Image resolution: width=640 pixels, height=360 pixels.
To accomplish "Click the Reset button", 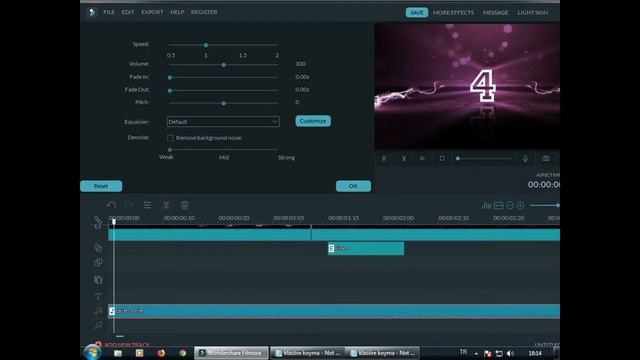I will pyautogui.click(x=101, y=186).
